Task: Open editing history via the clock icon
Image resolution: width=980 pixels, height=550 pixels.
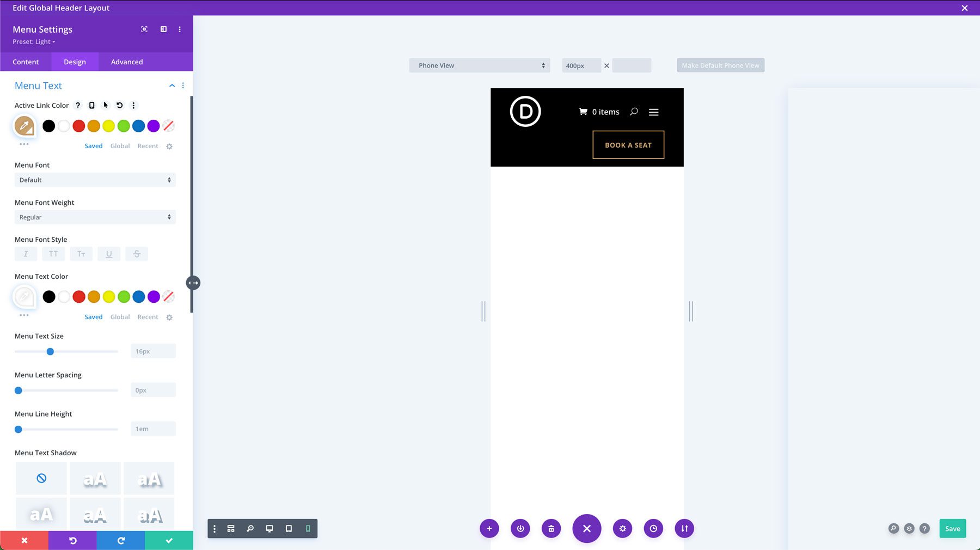Action: pos(653,528)
